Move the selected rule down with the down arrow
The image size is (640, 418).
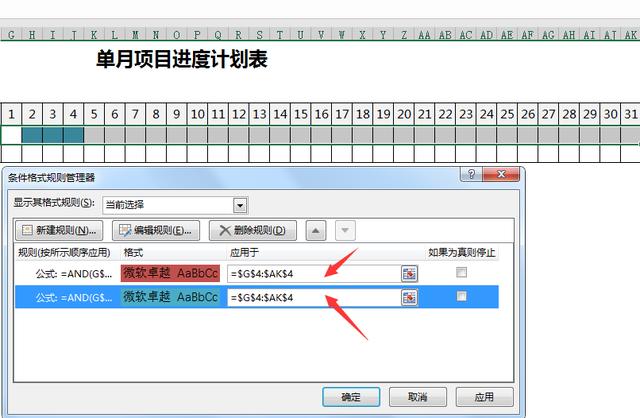(x=345, y=231)
